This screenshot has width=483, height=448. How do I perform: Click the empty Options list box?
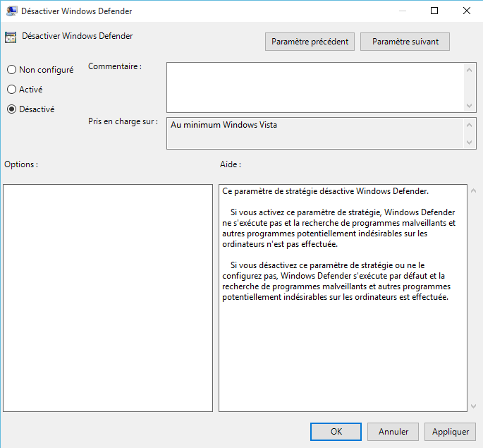click(x=108, y=298)
